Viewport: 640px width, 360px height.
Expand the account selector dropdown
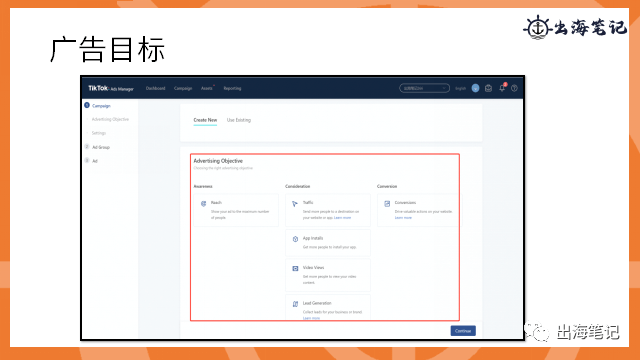[x=424, y=88]
